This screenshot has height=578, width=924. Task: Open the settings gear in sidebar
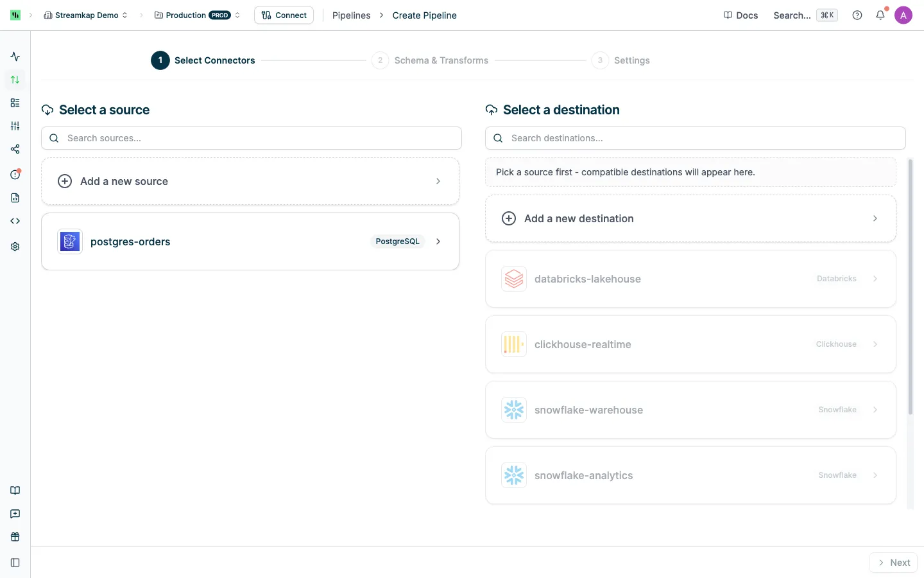15,247
